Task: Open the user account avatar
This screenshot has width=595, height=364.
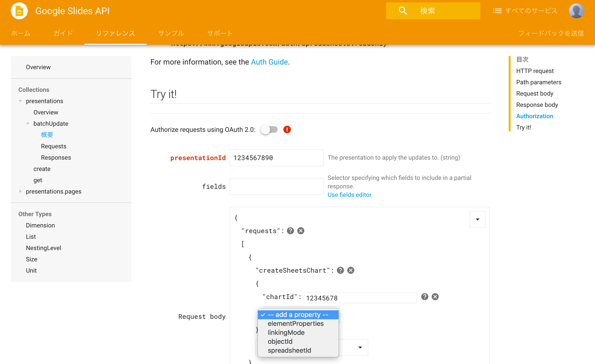Action: tap(576, 11)
